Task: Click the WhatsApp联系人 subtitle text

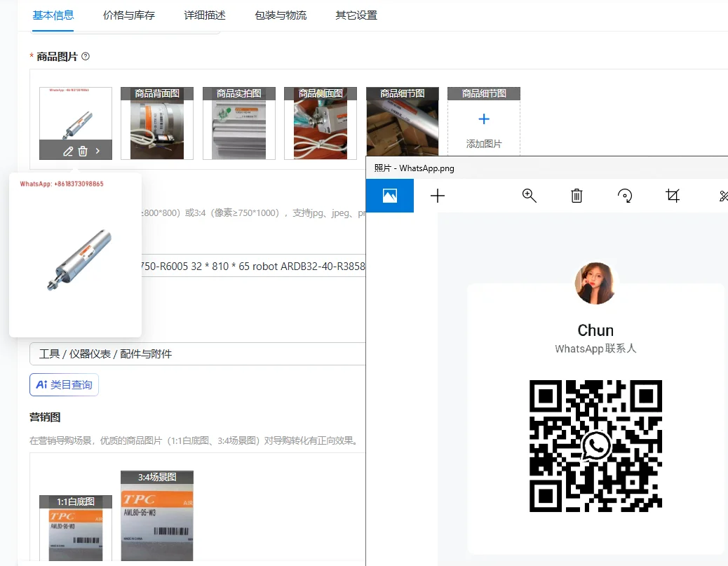Action: pos(595,349)
